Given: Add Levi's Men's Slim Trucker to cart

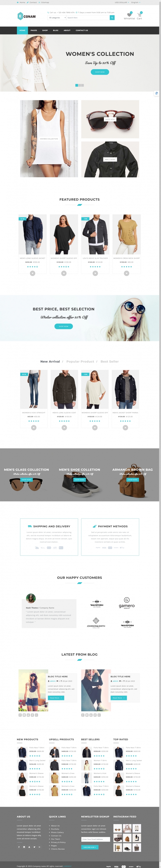Looking at the screenshot, I should click(x=95, y=273).
